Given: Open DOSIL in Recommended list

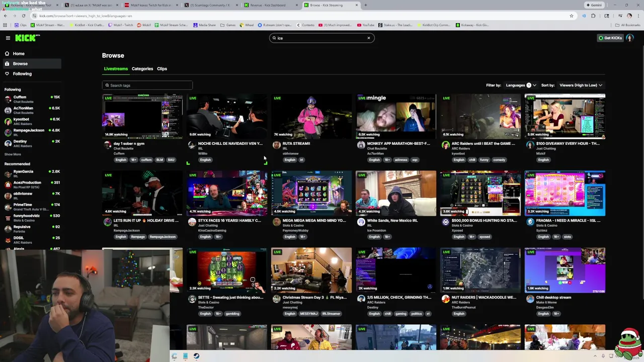Looking at the screenshot, I should tap(31, 240).
